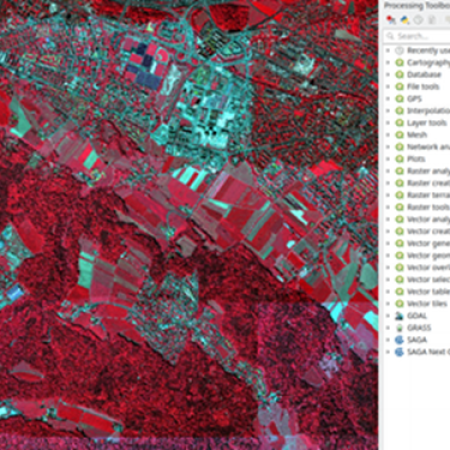Click the Recently used clock icon

tap(399, 51)
